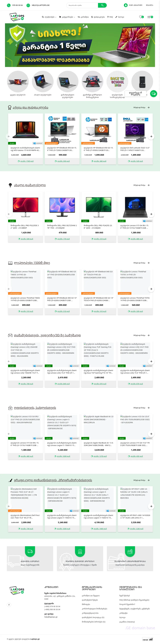Advance the hero banner slider with right arrow
Image resolution: width=160 pixels, height=644 pixels.
click(144, 45)
